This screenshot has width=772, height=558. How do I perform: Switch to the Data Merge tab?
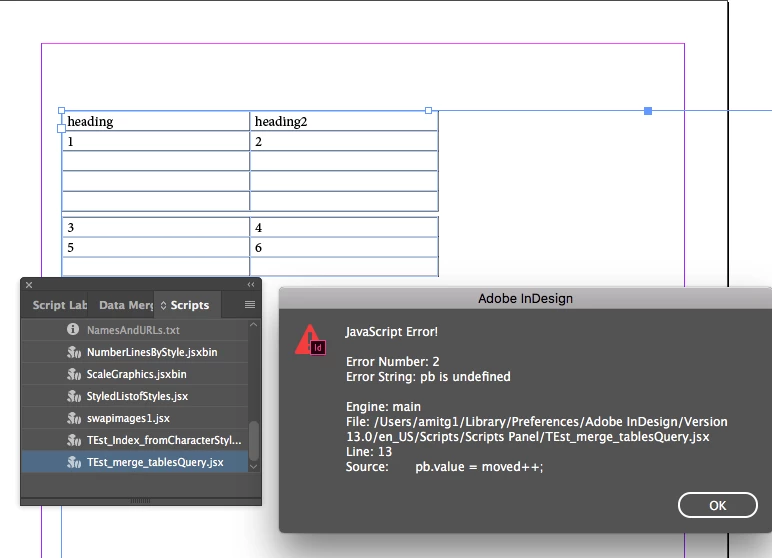[126, 305]
